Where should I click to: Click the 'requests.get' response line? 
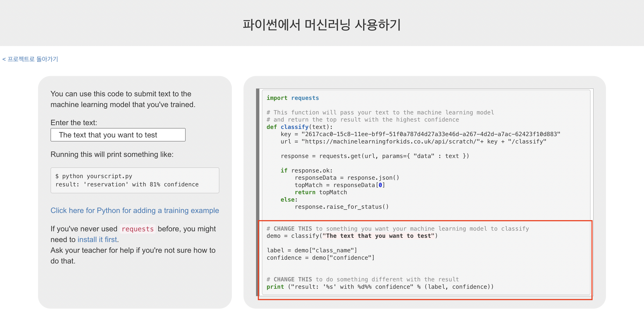point(375,156)
